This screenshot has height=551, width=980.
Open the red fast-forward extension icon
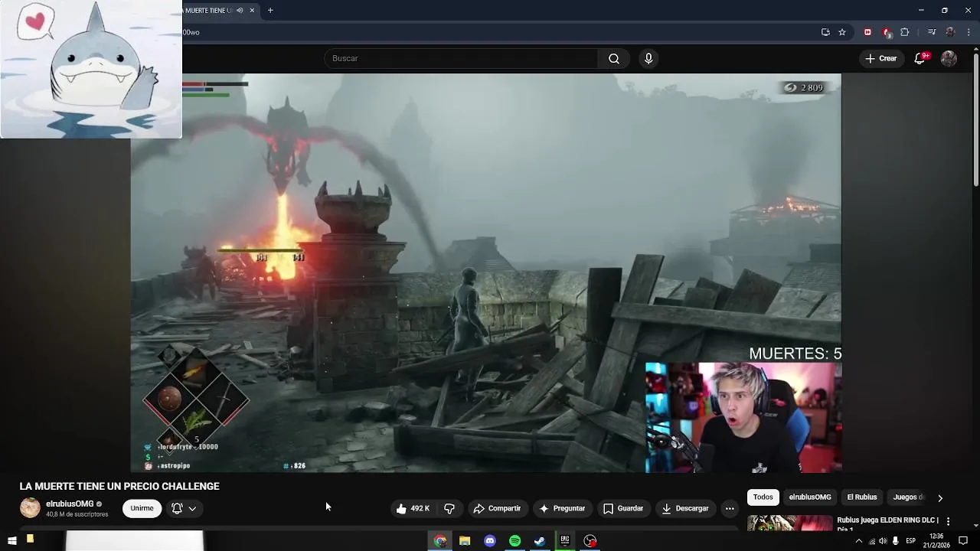click(867, 32)
